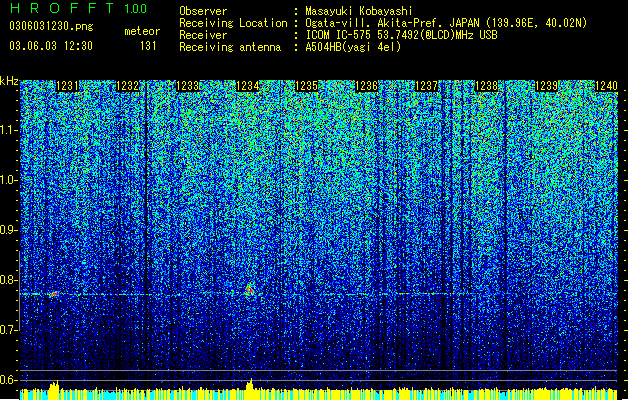Image resolution: width=629 pixels, height=400 pixels.
Task: Click the 1239 time marker
Action: coord(546,86)
